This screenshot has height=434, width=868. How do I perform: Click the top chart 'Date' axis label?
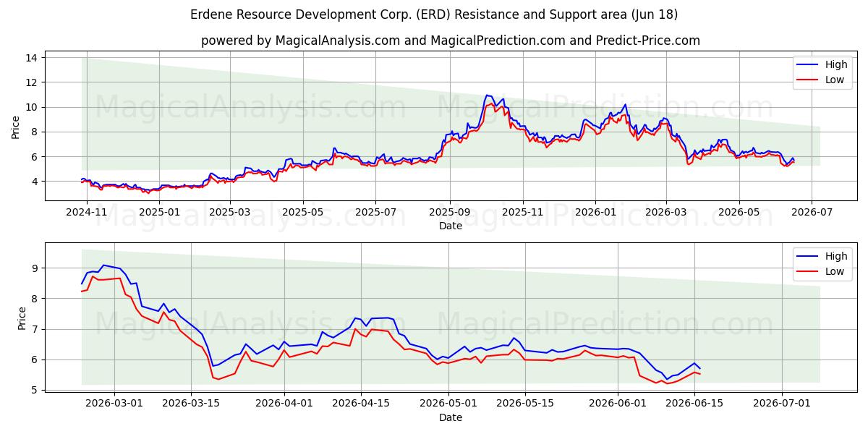point(451,226)
